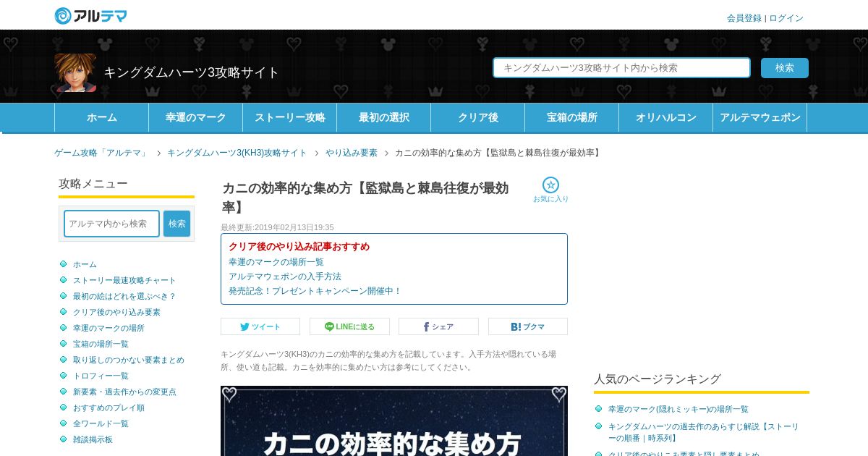Click the Altema logo in the header
Viewport: 868px width, 456px height.
[91, 15]
